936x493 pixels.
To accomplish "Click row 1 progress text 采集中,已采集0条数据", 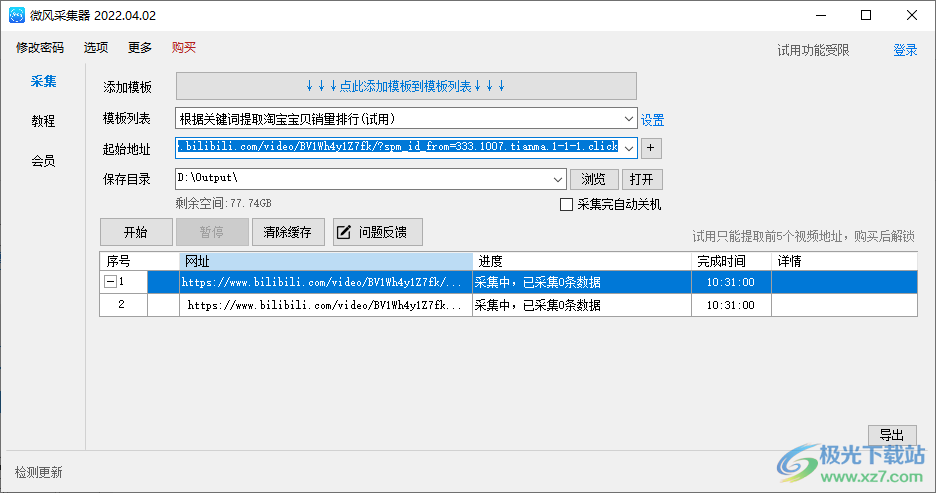I will [x=538, y=282].
